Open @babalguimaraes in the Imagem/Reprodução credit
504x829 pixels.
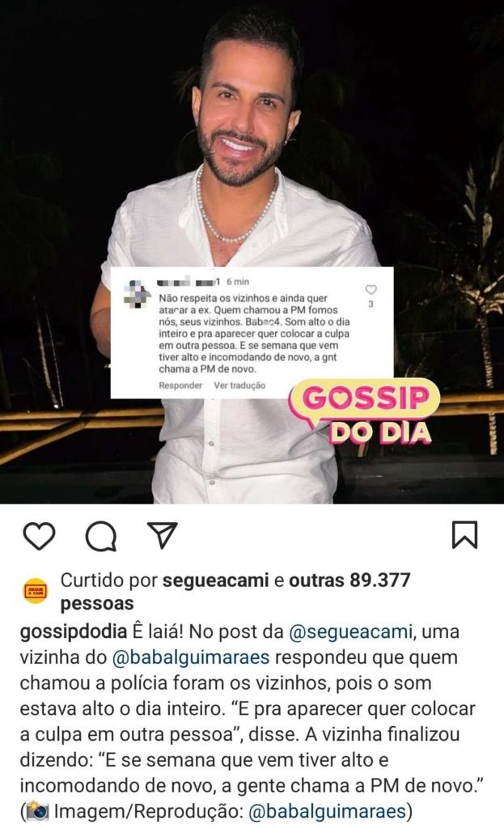[x=327, y=811]
